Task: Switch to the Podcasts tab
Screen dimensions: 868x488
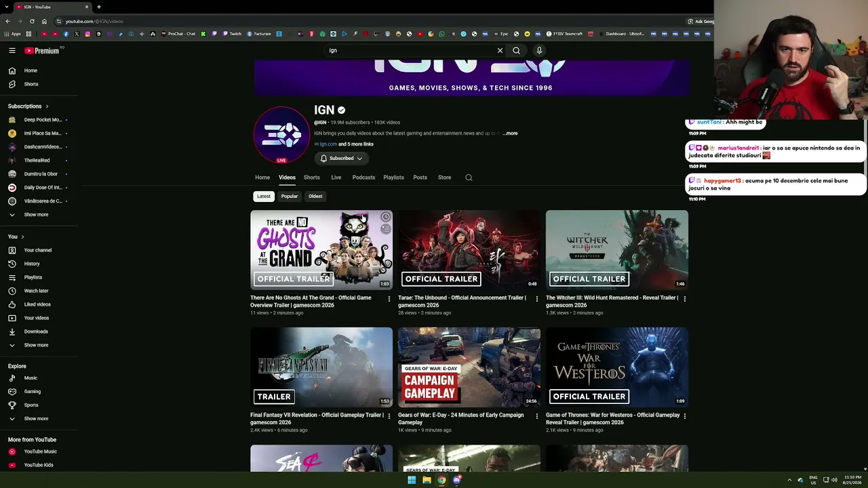Action: (363, 178)
